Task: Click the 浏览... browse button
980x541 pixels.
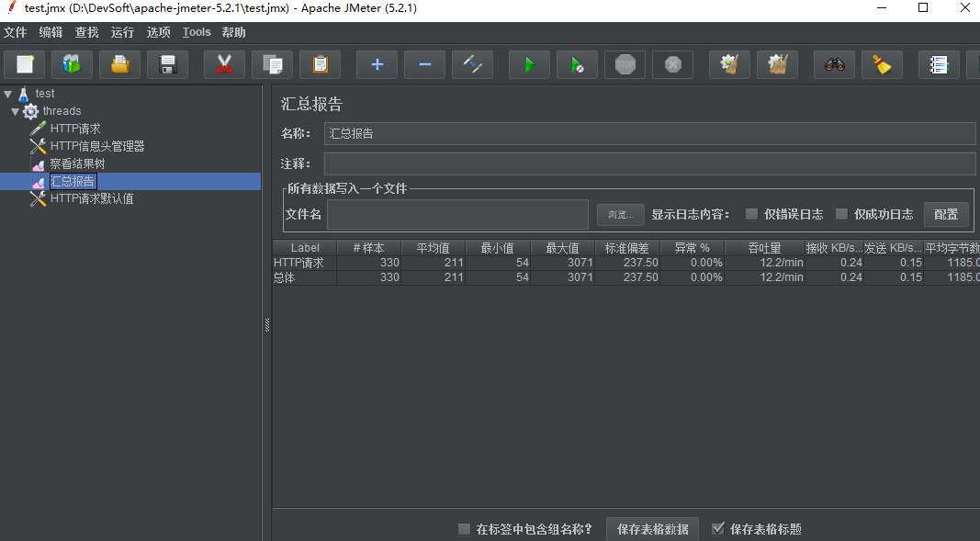Action: click(621, 214)
